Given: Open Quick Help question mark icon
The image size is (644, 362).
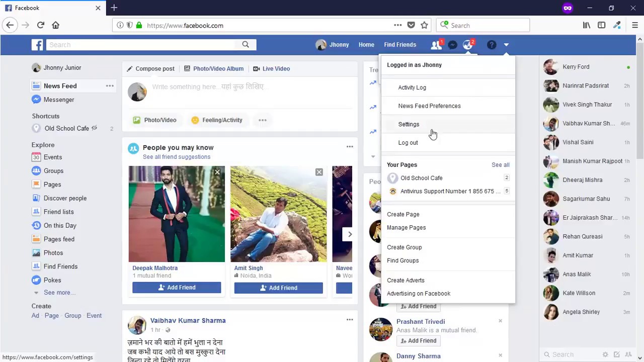Looking at the screenshot, I should coord(492,45).
